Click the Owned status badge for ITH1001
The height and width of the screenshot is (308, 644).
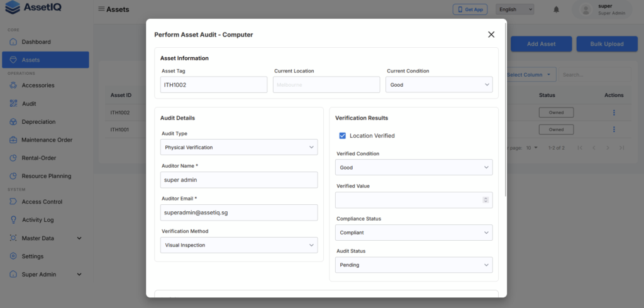pos(556,129)
